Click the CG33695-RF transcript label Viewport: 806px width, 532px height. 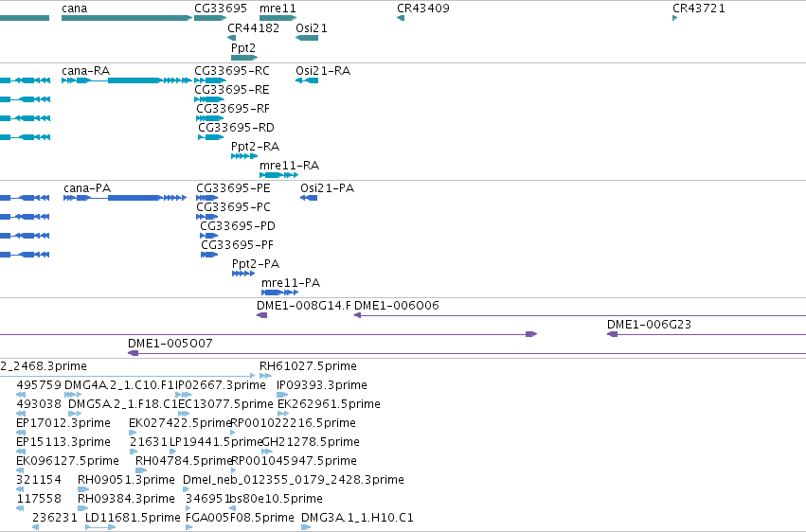click(233, 108)
